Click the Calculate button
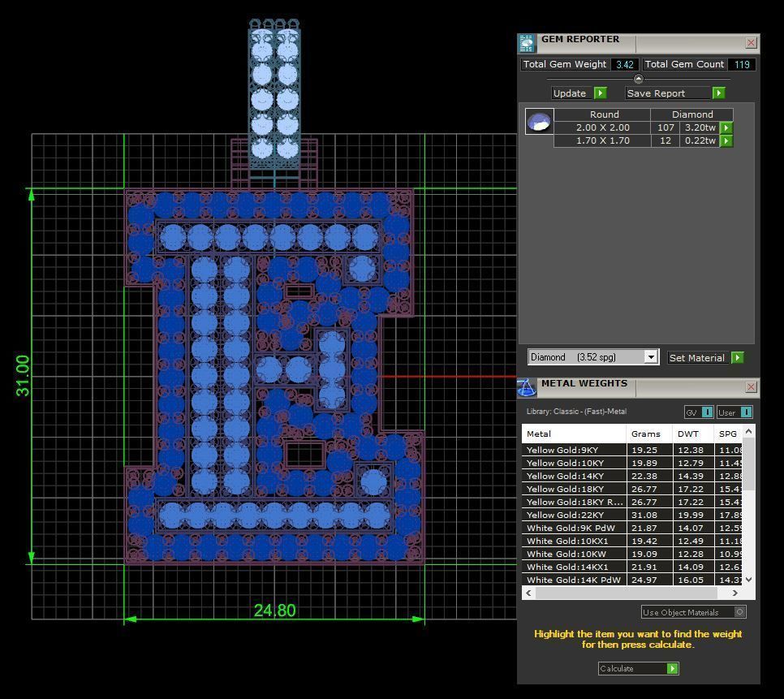784x699 pixels. (638, 668)
